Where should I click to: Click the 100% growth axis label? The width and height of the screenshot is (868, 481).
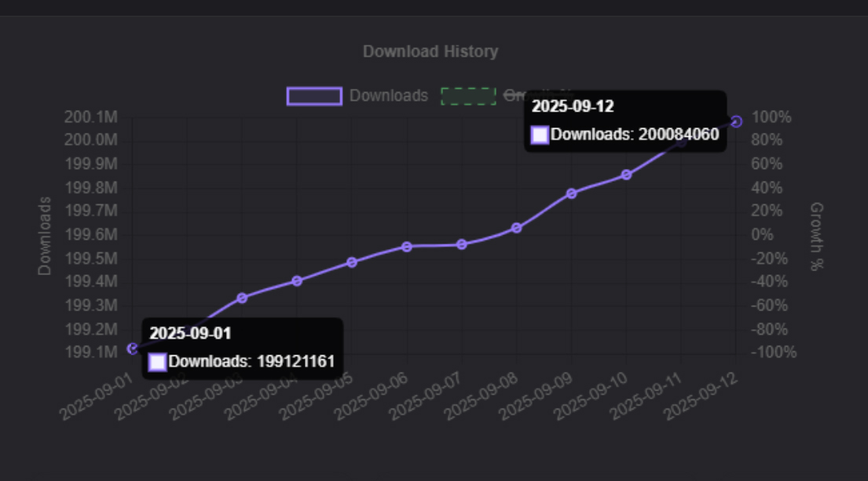(x=771, y=117)
